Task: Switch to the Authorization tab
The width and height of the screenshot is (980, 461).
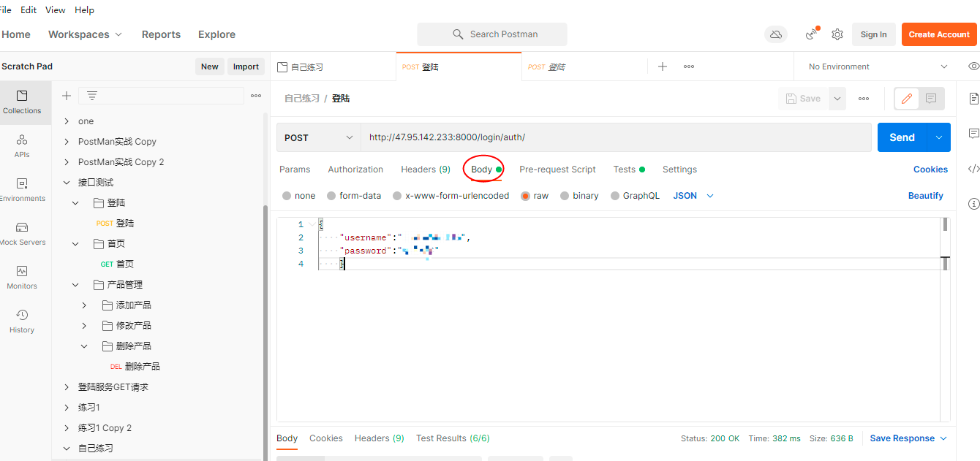Action: coord(355,169)
